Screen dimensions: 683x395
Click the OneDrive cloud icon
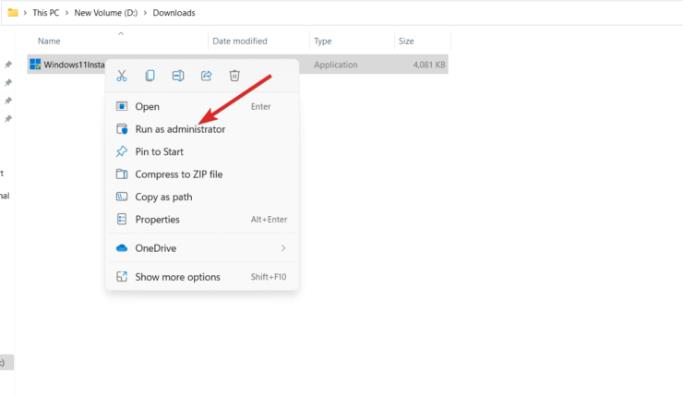coord(122,248)
